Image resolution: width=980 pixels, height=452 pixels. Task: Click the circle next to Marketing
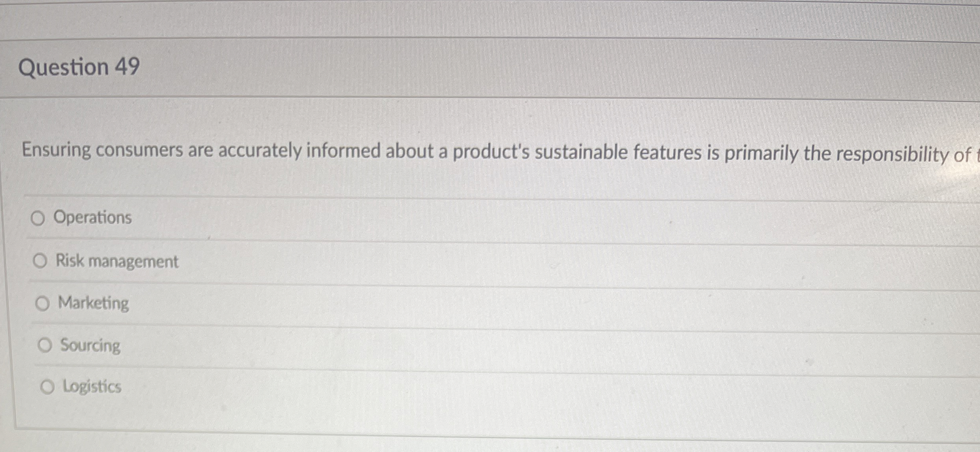pyautogui.click(x=43, y=304)
